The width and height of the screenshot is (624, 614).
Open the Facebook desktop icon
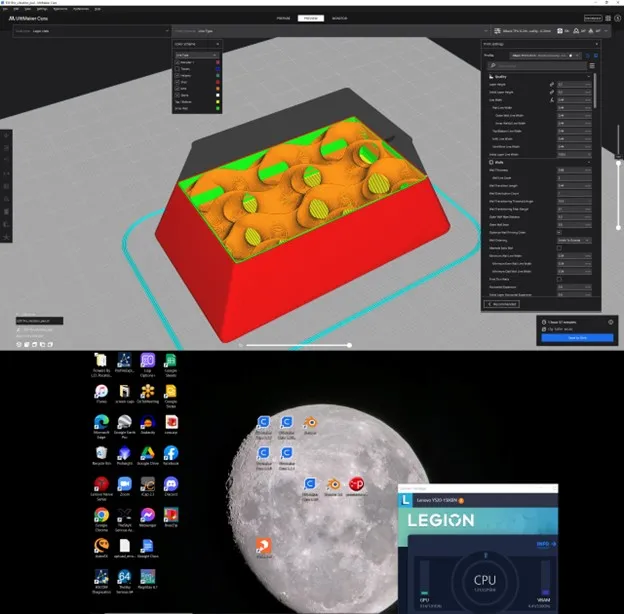tap(171, 455)
